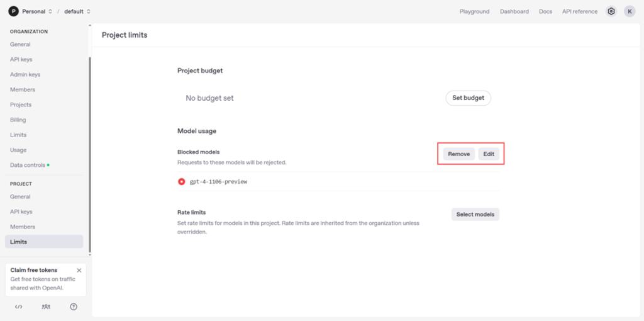Open Admin keys settings page
Image resolution: width=644 pixels, height=321 pixels.
click(x=25, y=74)
